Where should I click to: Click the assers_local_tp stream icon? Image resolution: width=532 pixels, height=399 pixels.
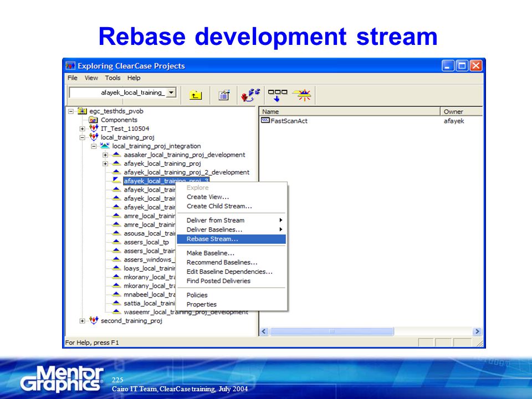116,242
